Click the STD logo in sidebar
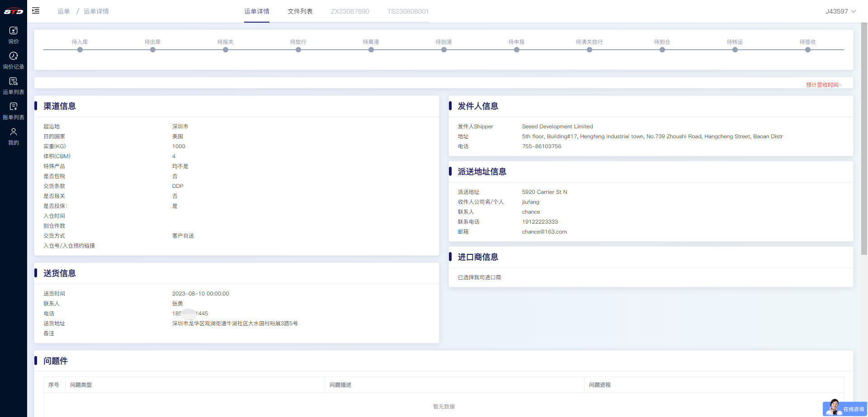The image size is (868, 417). [13, 11]
